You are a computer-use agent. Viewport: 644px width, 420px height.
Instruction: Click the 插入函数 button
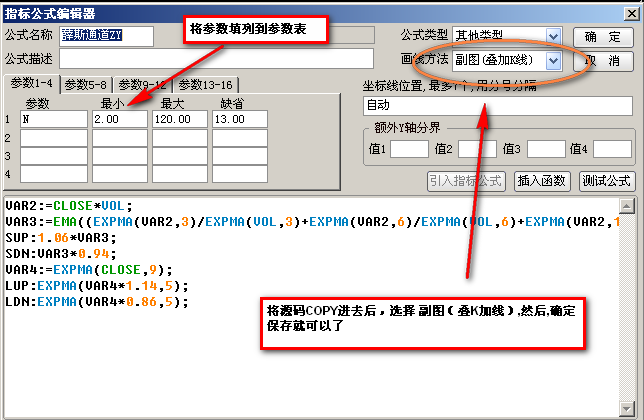542,181
